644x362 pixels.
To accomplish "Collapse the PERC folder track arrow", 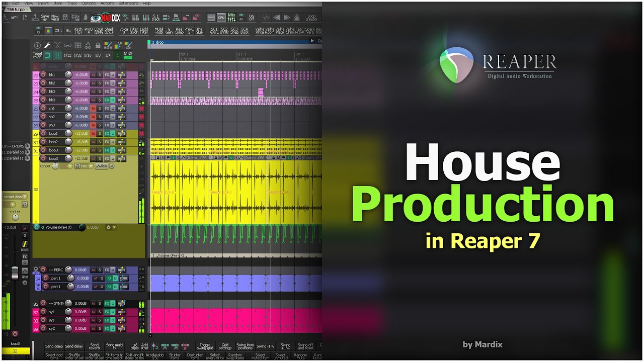I will coord(36,270).
